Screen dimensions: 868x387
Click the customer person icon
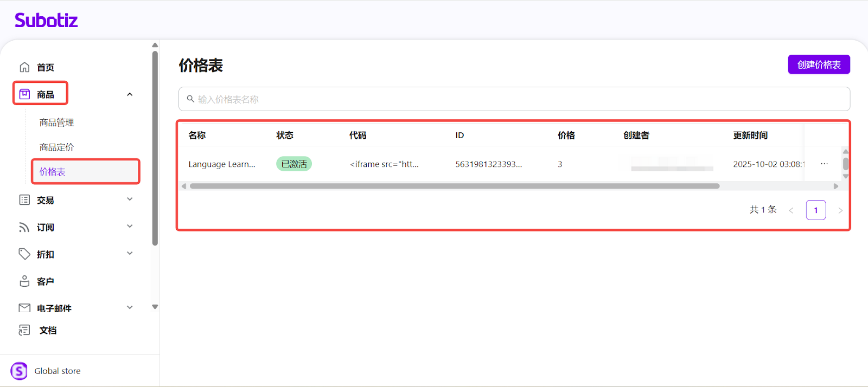point(24,281)
